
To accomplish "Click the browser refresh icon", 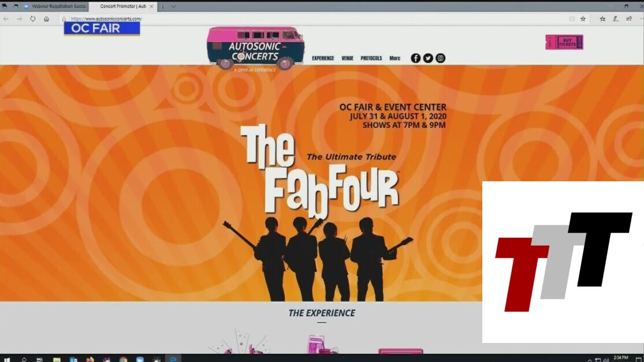I will point(33,18).
